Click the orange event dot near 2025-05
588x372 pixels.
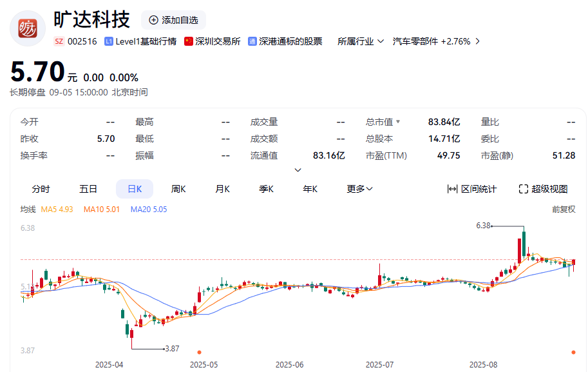point(199,352)
